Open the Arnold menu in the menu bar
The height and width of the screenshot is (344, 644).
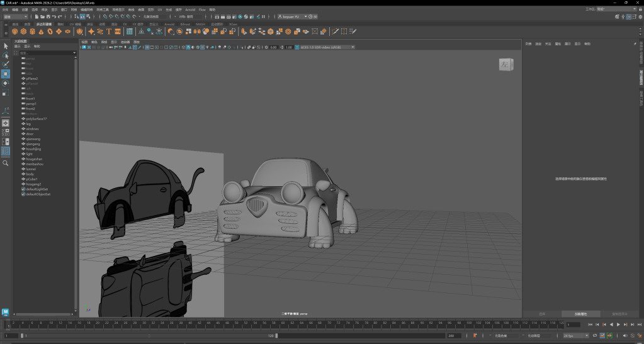click(x=190, y=10)
